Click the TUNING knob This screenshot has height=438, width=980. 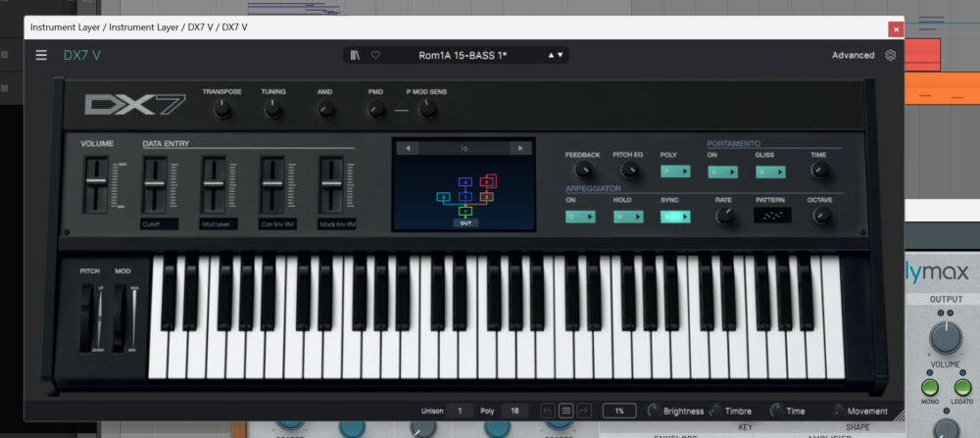pyautogui.click(x=272, y=110)
